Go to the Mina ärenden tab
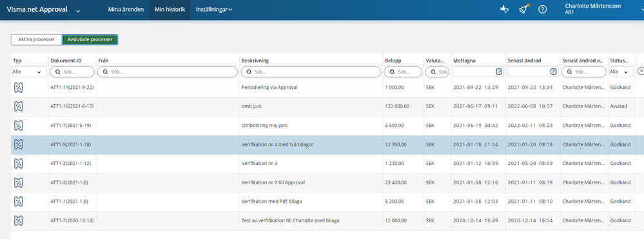Viewport: 644px width, 239px height. point(126,10)
